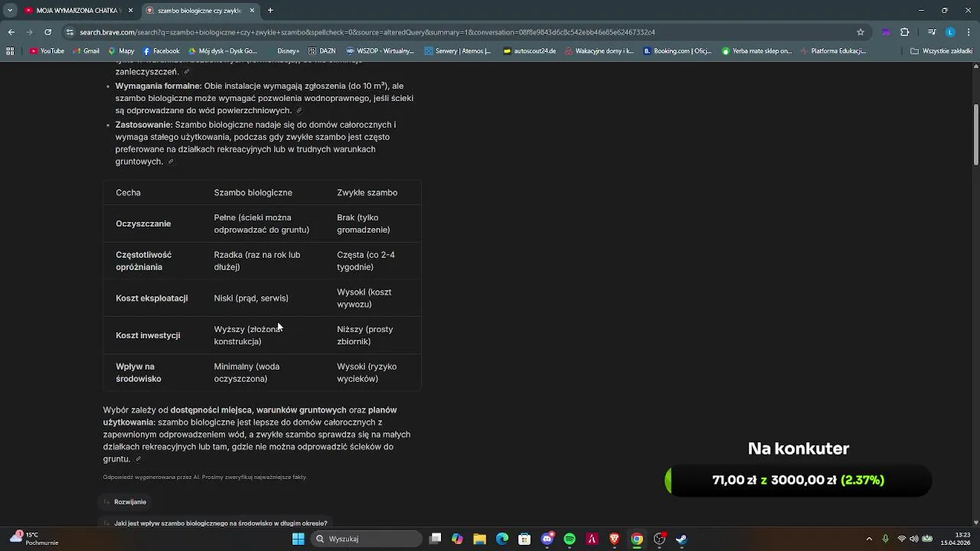Open the microphone tray icon
980x551 pixels.
pyautogui.click(x=885, y=539)
